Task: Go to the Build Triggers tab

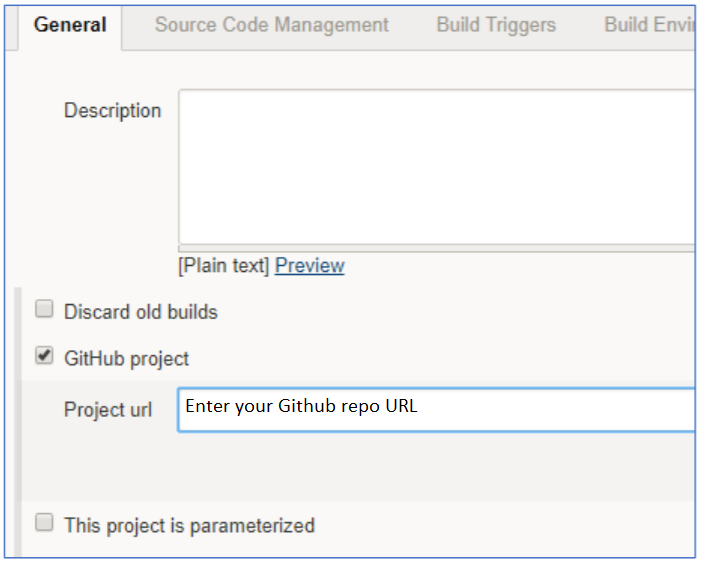Action: [x=496, y=25]
